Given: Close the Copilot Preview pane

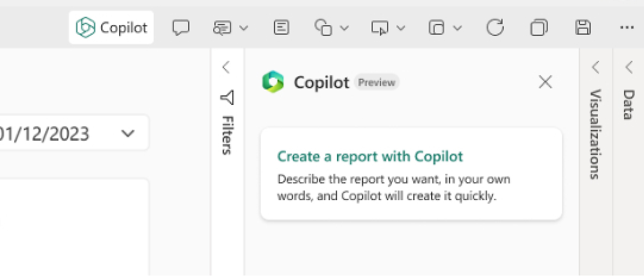Looking at the screenshot, I should [x=545, y=82].
